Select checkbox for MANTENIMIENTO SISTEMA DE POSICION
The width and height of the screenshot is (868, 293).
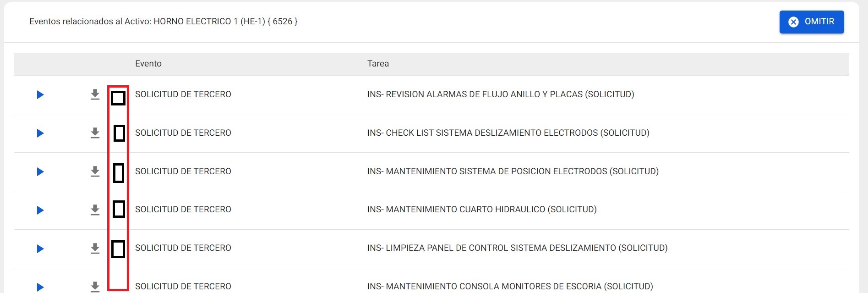(x=119, y=173)
